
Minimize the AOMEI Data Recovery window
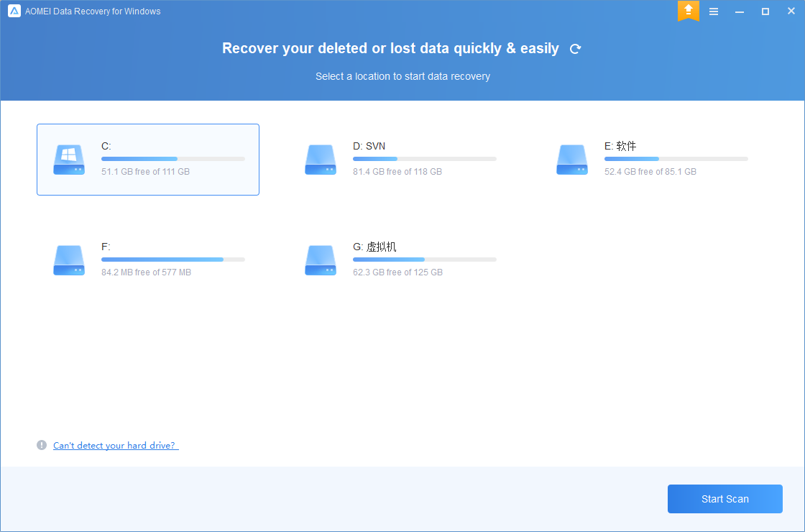[740, 12]
